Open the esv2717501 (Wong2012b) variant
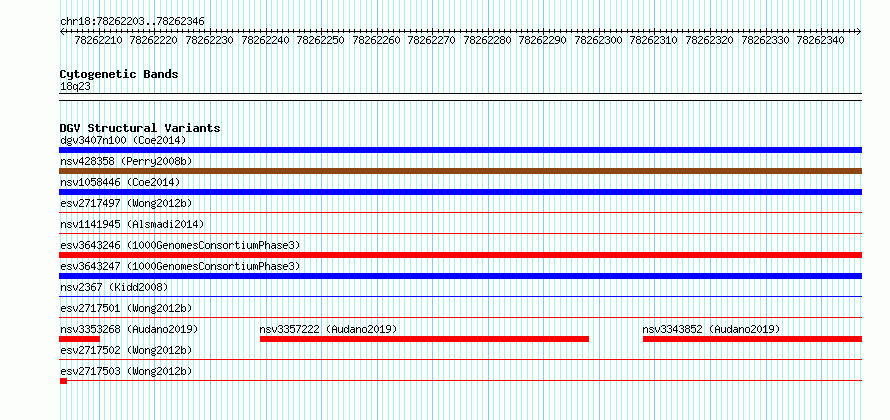Viewport: 890px width, 420px height. pos(126,308)
